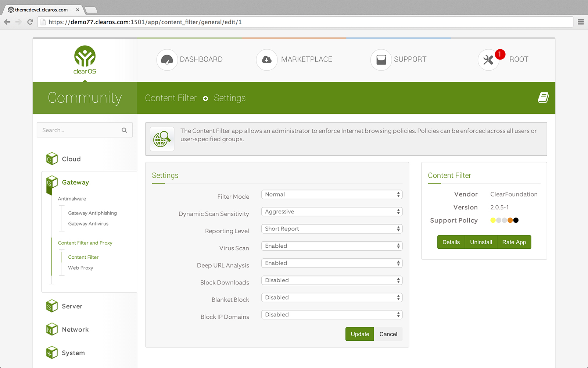The height and width of the screenshot is (368, 588).
Task: Click the Network cube icon
Action: (x=52, y=329)
